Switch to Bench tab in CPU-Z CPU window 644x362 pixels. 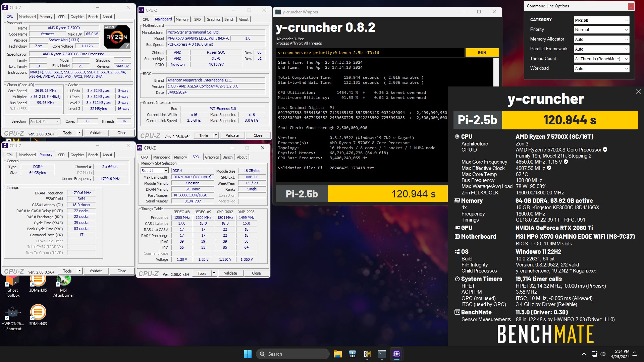point(93,17)
